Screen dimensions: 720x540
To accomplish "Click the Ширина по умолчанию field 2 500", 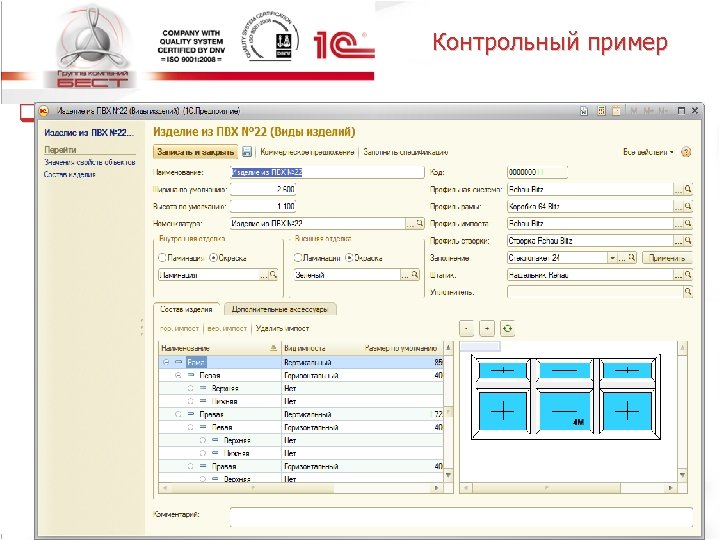I will click(263, 189).
